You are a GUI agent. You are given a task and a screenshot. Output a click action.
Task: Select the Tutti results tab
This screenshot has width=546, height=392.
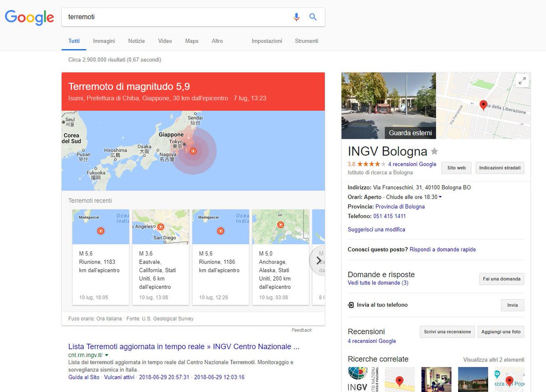[74, 41]
